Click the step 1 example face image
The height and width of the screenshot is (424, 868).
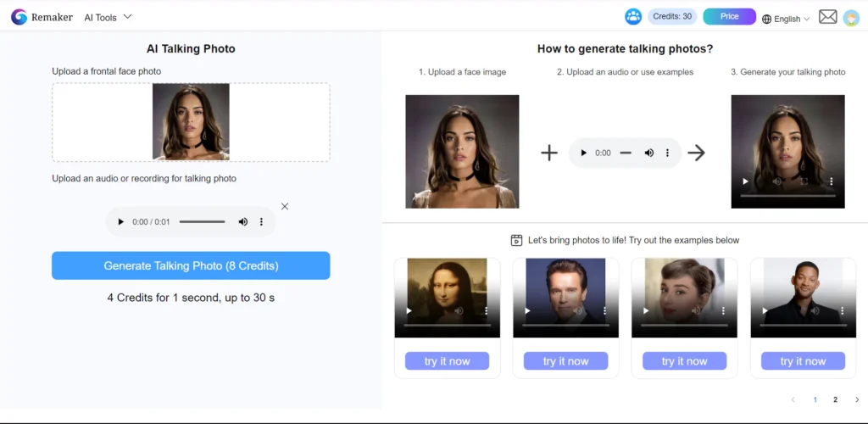[x=462, y=152]
